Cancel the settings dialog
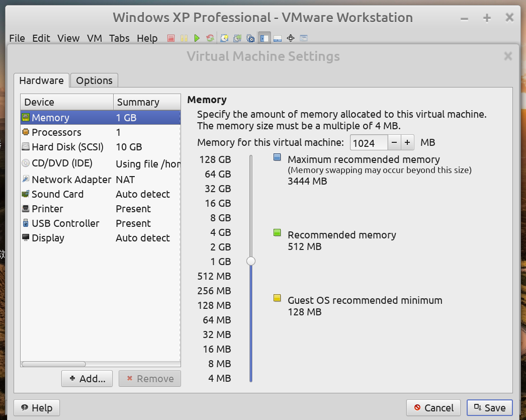This screenshot has width=526, height=420. pos(434,408)
